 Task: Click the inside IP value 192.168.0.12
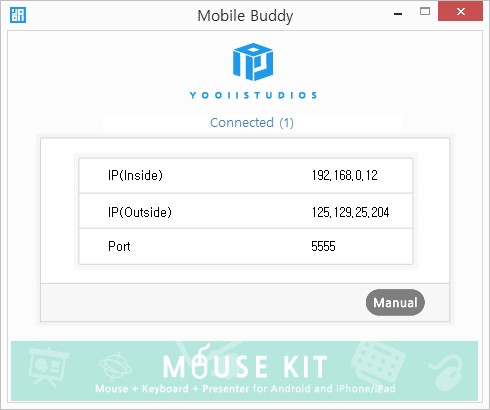point(344,175)
